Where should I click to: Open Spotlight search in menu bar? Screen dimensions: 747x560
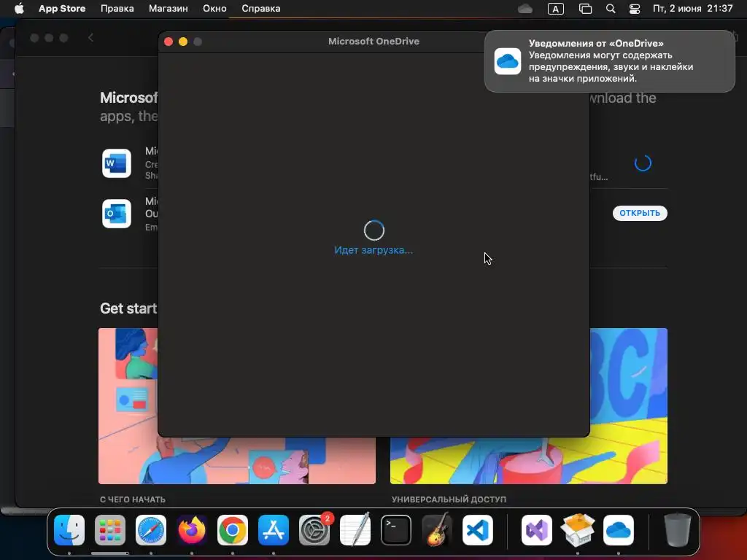(x=611, y=9)
